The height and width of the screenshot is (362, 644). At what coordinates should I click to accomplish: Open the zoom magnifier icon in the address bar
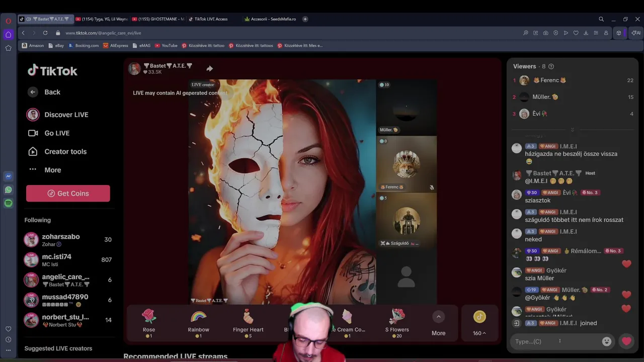click(x=526, y=33)
